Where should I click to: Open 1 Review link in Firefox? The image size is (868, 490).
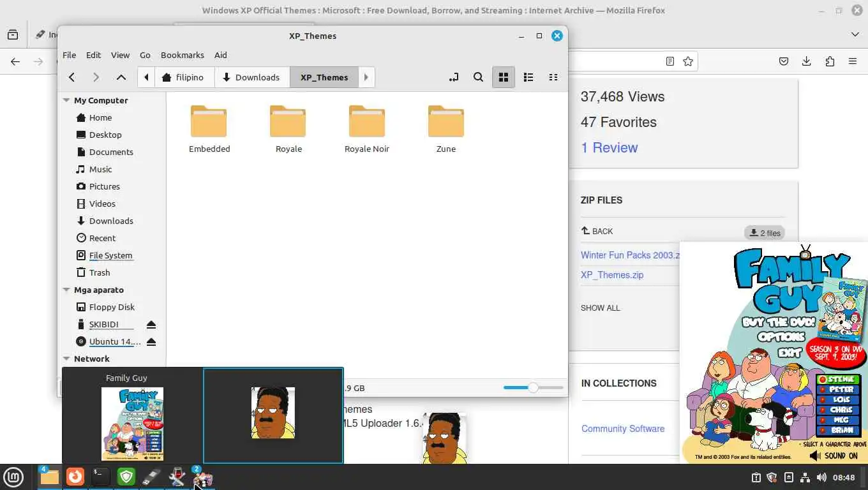pos(609,147)
